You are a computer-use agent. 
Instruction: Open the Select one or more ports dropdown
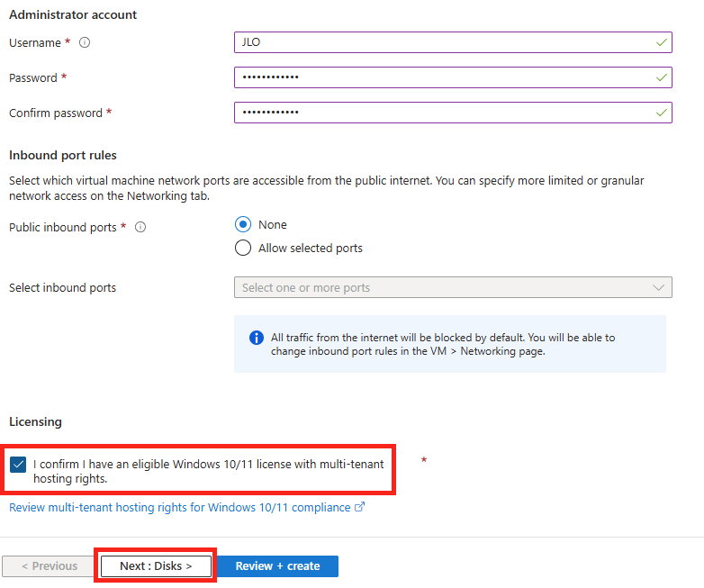click(x=453, y=287)
